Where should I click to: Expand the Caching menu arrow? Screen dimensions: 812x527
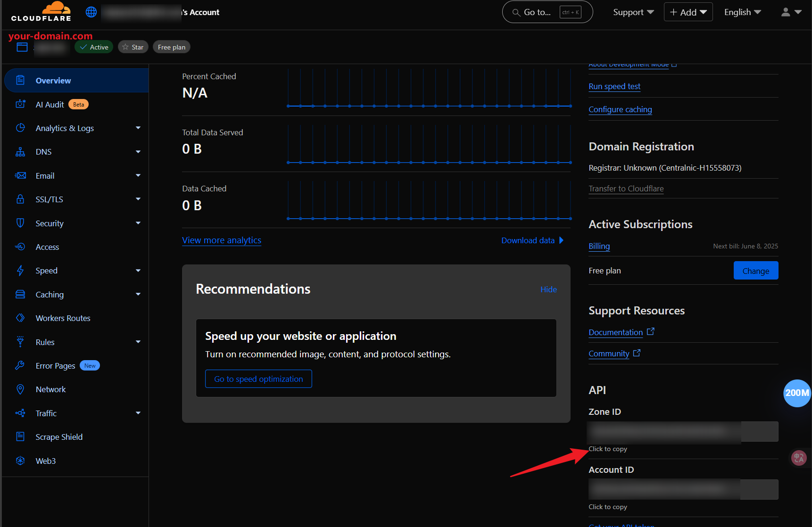[138, 294]
